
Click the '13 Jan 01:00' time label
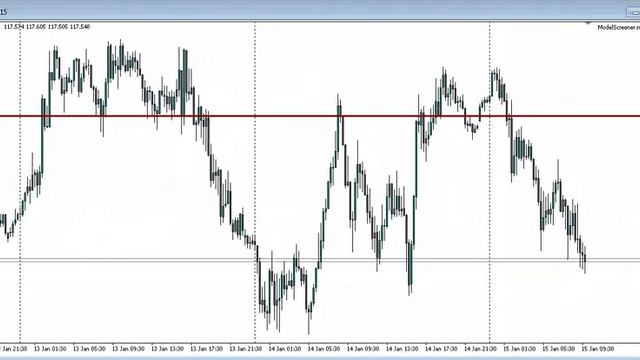(50, 349)
